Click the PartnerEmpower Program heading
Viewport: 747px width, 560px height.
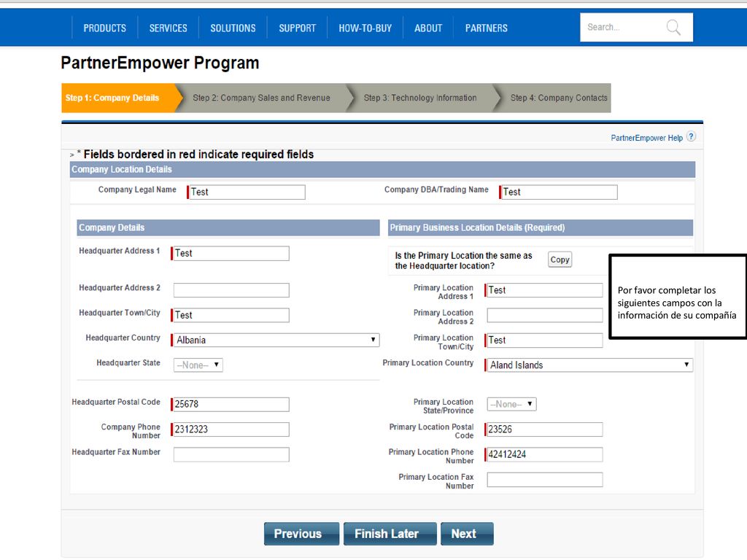click(160, 63)
